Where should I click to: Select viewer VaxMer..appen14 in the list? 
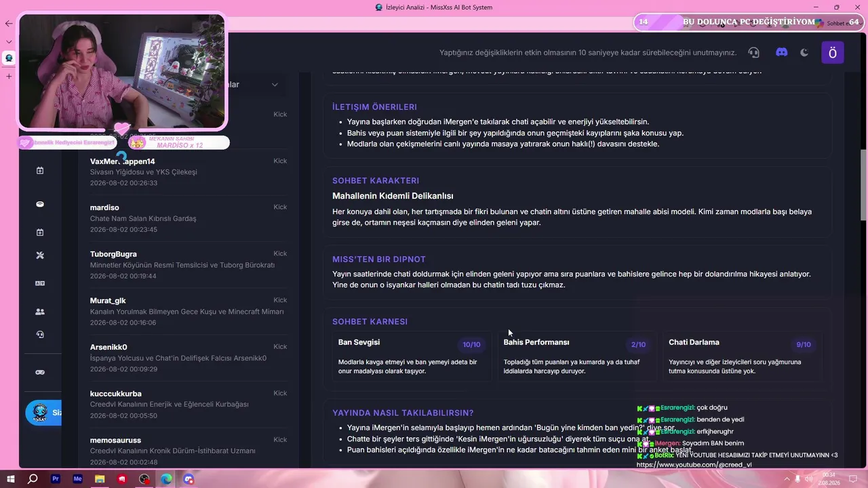point(189,172)
